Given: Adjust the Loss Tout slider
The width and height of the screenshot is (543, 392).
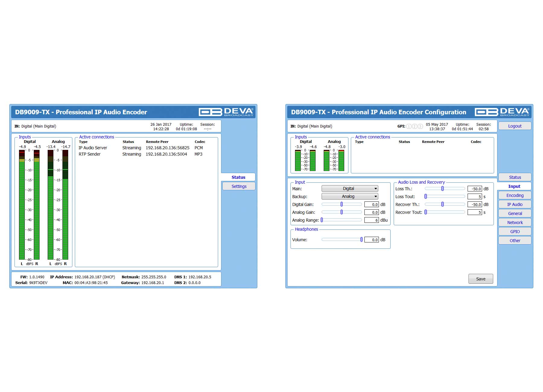Looking at the screenshot, I should pyautogui.click(x=445, y=196).
